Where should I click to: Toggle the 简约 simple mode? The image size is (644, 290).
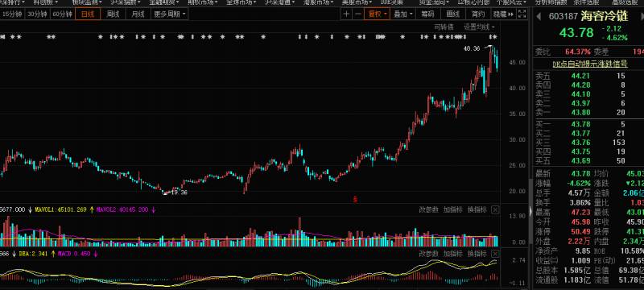click(x=478, y=14)
